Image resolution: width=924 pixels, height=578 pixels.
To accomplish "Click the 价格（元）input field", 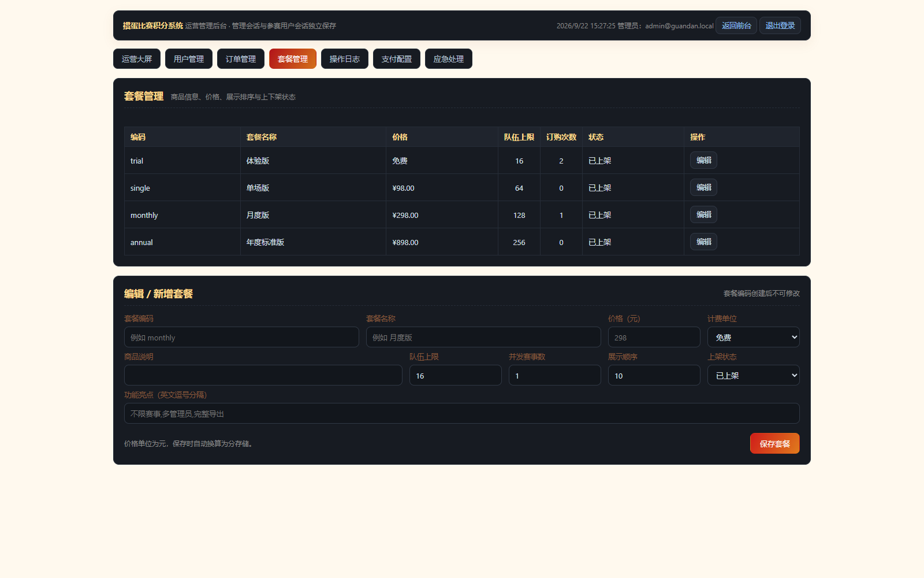I will [x=654, y=337].
